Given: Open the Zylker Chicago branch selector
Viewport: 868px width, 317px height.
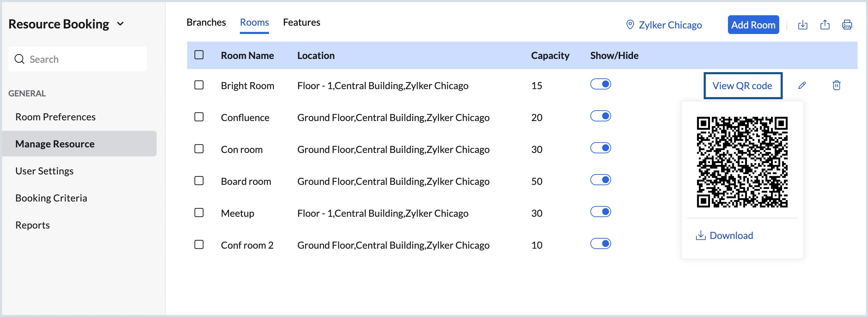Looking at the screenshot, I should [x=670, y=25].
